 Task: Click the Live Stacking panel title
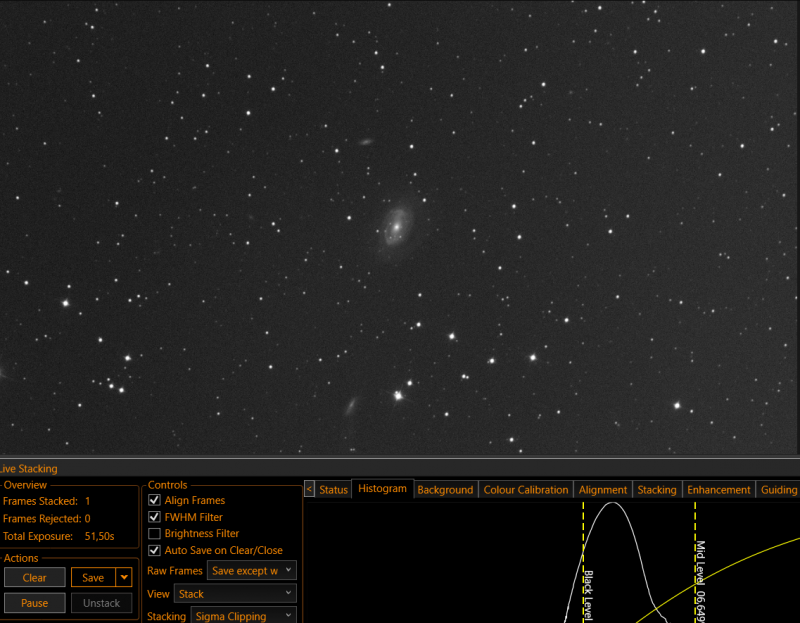(28, 468)
